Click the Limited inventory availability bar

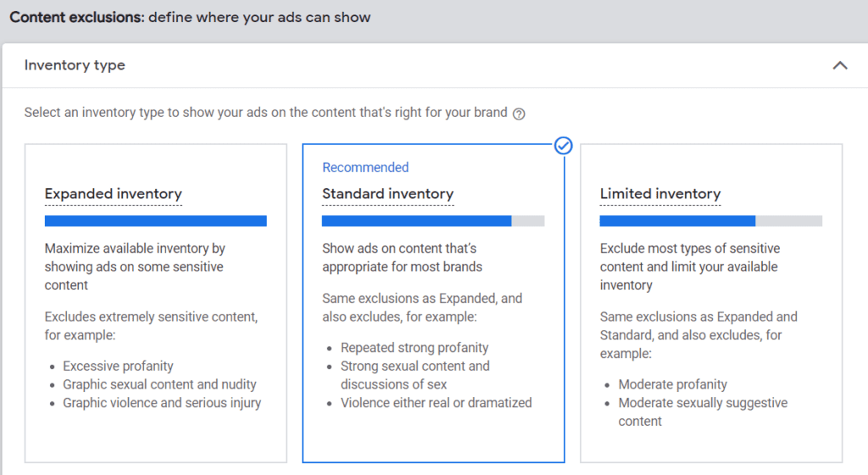tap(711, 221)
